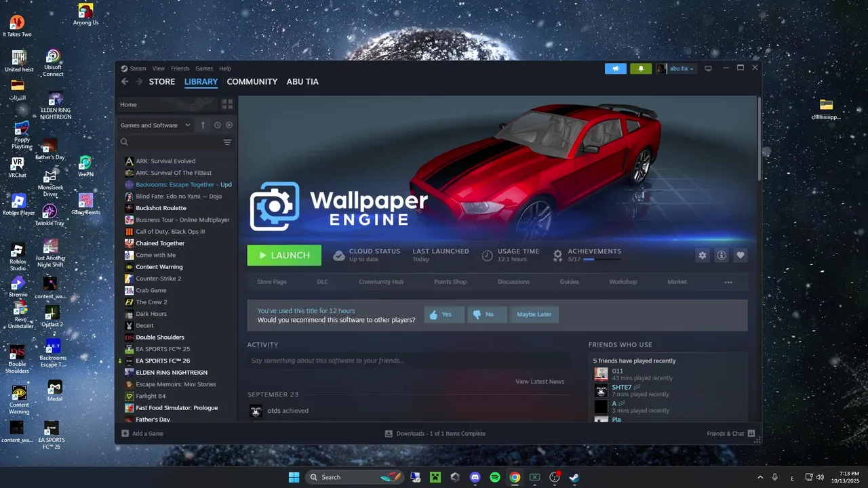Open the advanced filter options icon
This screenshot has height=488, width=868.
coord(227,142)
